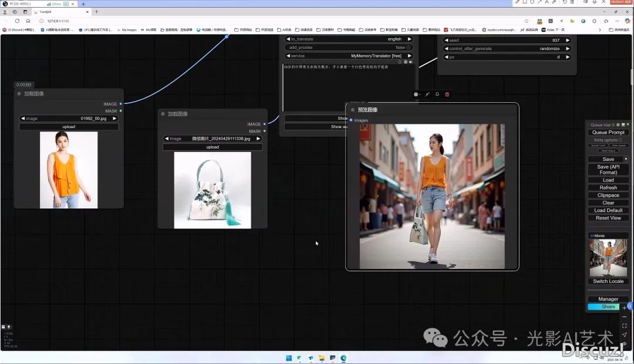The image size is (634, 364).
Task: Click the Chinese prompt text area
Action: click(349, 86)
